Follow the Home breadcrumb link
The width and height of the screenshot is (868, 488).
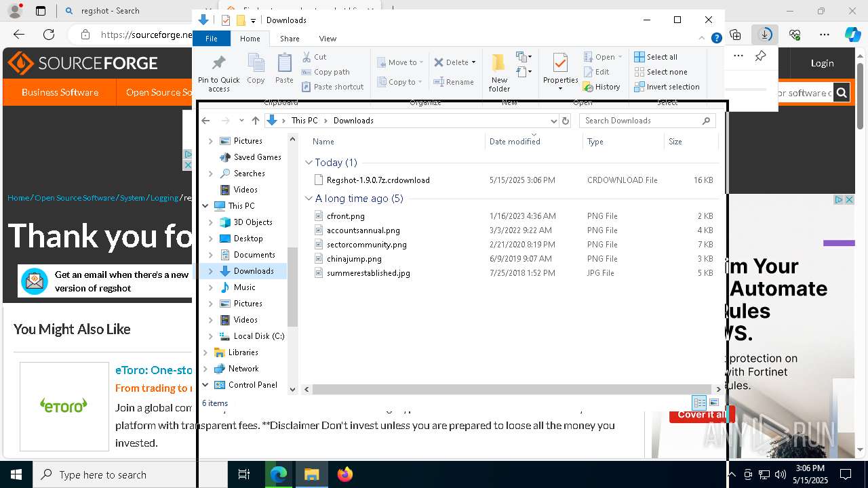coord(18,198)
